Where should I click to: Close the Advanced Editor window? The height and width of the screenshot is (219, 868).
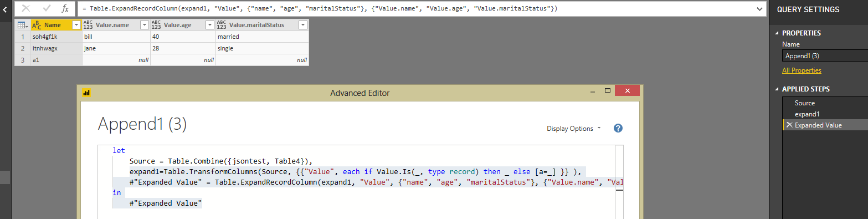coord(627,90)
